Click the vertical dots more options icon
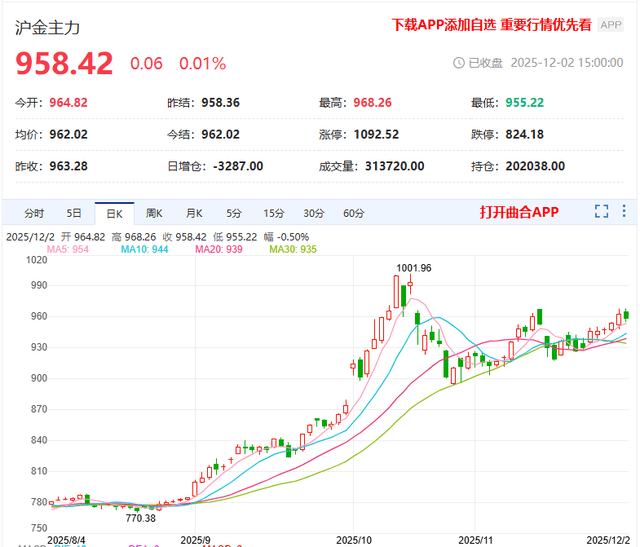Viewport: 640px width, 547px height. [625, 212]
